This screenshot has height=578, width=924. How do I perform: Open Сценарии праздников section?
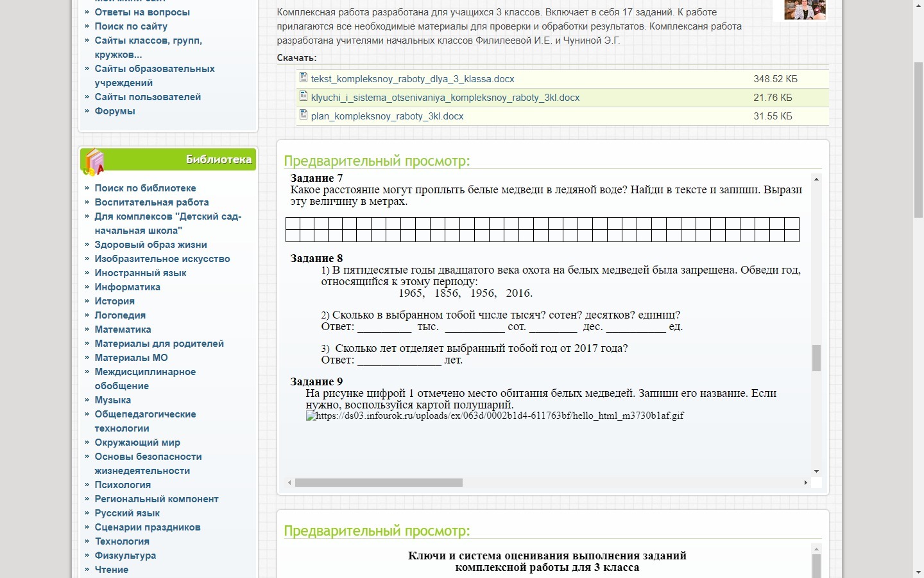point(148,527)
